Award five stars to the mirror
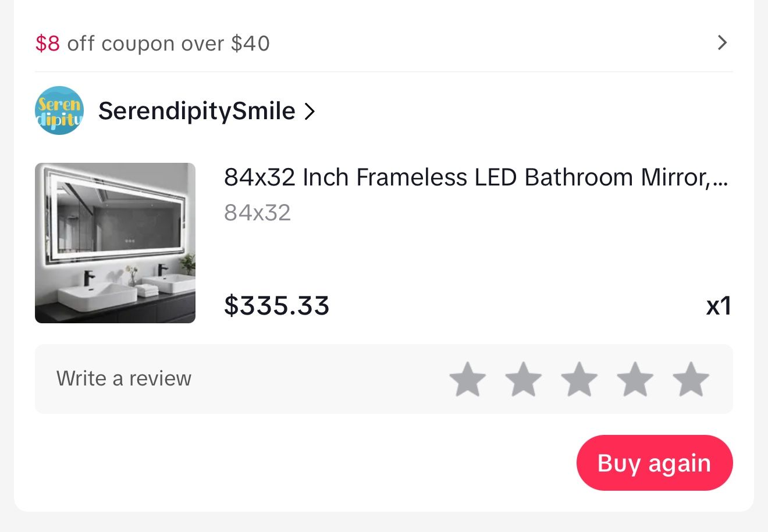 click(x=691, y=379)
